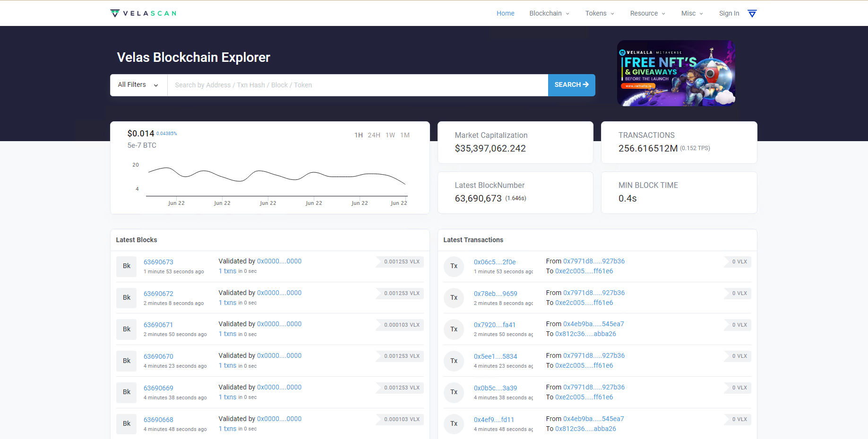This screenshot has height=439, width=868.
Task: Go to the Home menu item
Action: point(505,14)
